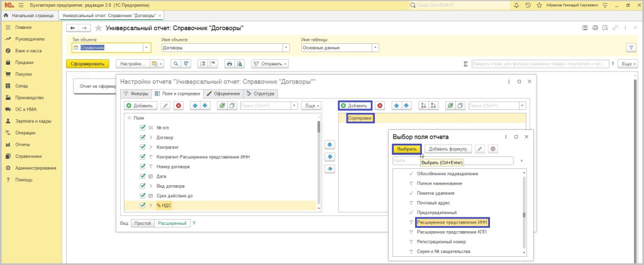The image size is (644, 265).
Task: Click the print icon in the report toolbar
Action: pos(230,63)
